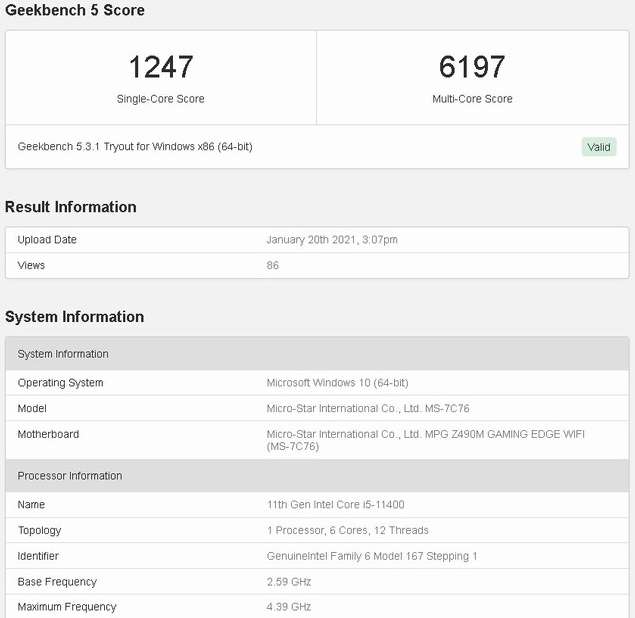This screenshot has width=635, height=618.
Task: Click the Model row label
Action: tap(32, 408)
